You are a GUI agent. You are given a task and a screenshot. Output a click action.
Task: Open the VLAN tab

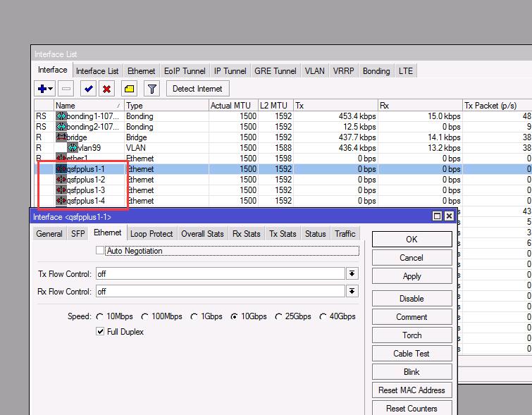[x=314, y=71]
